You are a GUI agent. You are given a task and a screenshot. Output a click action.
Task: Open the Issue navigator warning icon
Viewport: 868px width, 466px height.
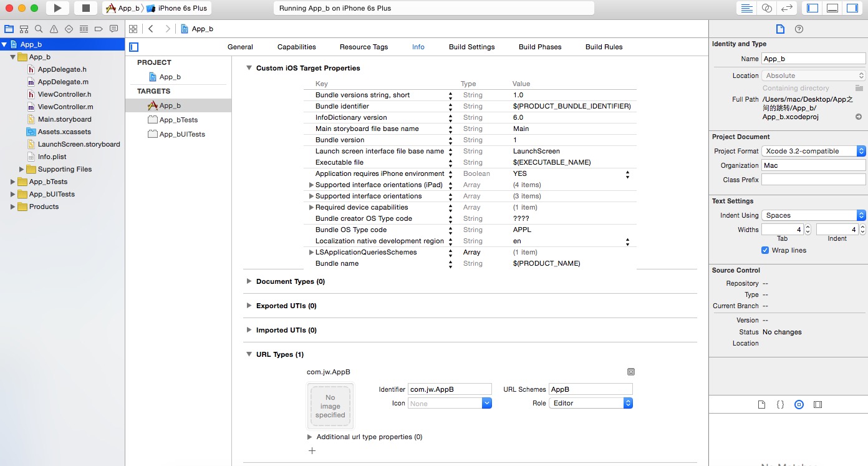coord(54,29)
